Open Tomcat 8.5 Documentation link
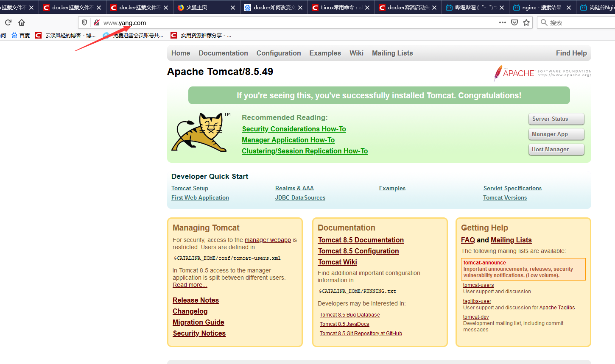Screen dimensions: 615x364 click(361, 240)
